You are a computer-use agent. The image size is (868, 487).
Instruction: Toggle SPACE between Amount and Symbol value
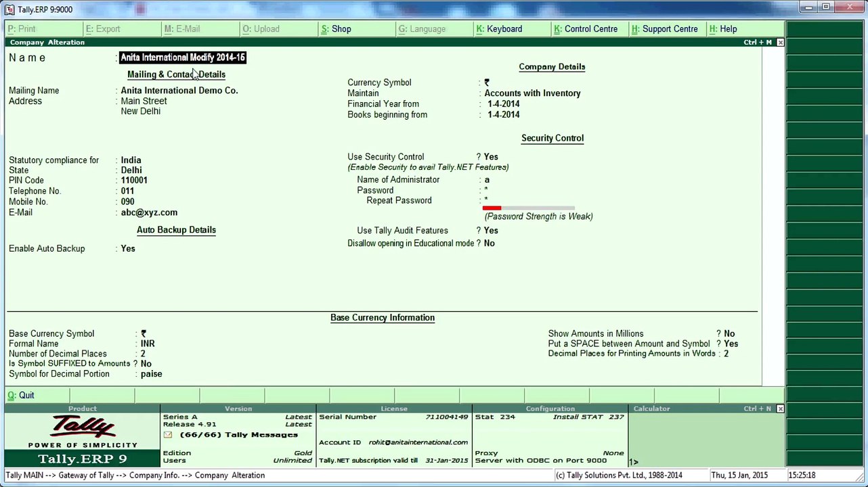click(x=731, y=344)
